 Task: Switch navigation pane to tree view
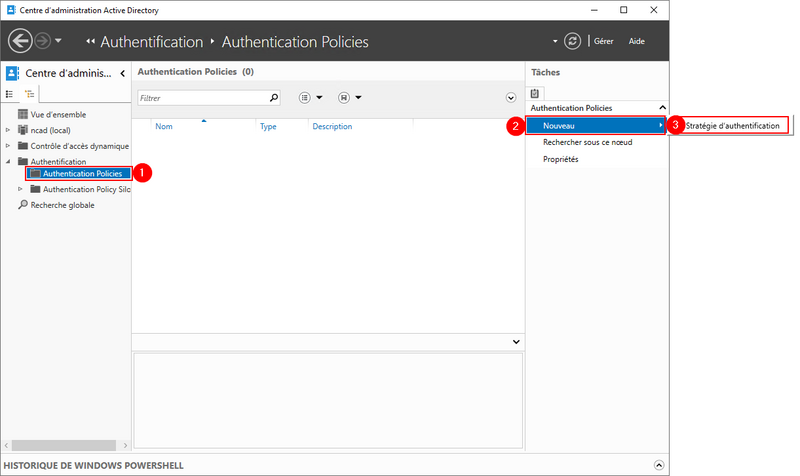pos(29,94)
